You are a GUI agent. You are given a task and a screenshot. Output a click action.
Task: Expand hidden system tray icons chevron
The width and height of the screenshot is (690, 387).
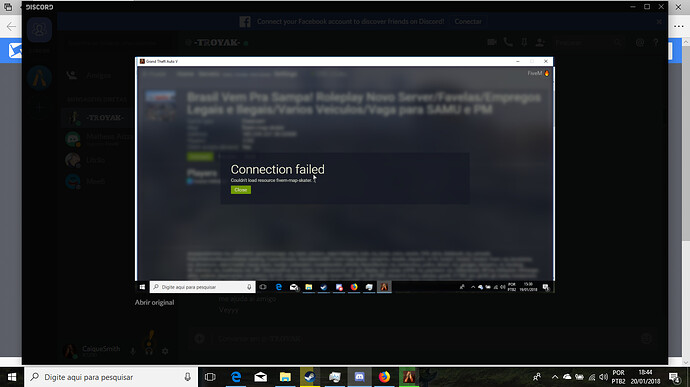point(555,377)
